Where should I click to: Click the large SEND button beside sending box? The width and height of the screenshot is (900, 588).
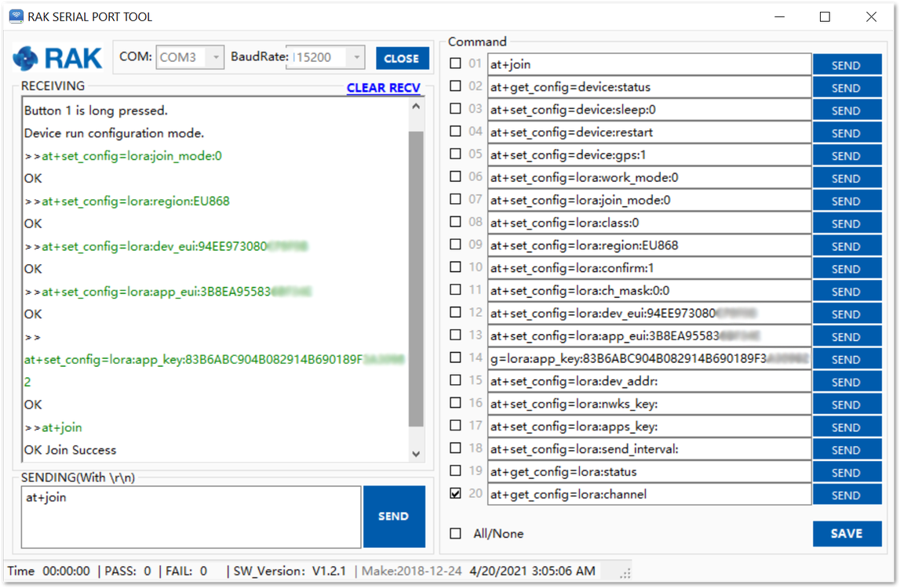(x=394, y=517)
